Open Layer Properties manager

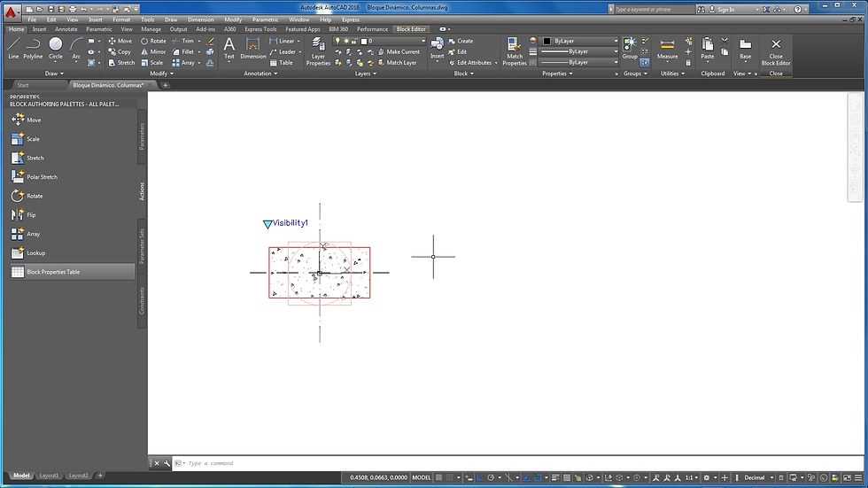coord(318,51)
